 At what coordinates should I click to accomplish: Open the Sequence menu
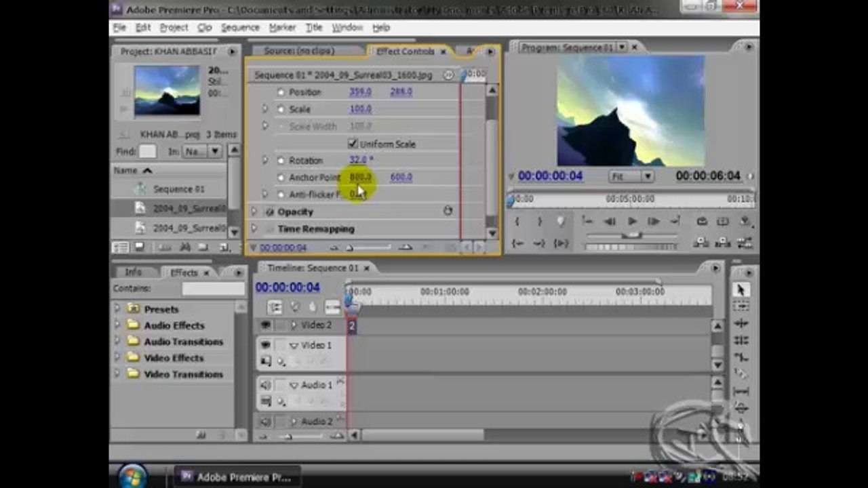[x=240, y=28]
